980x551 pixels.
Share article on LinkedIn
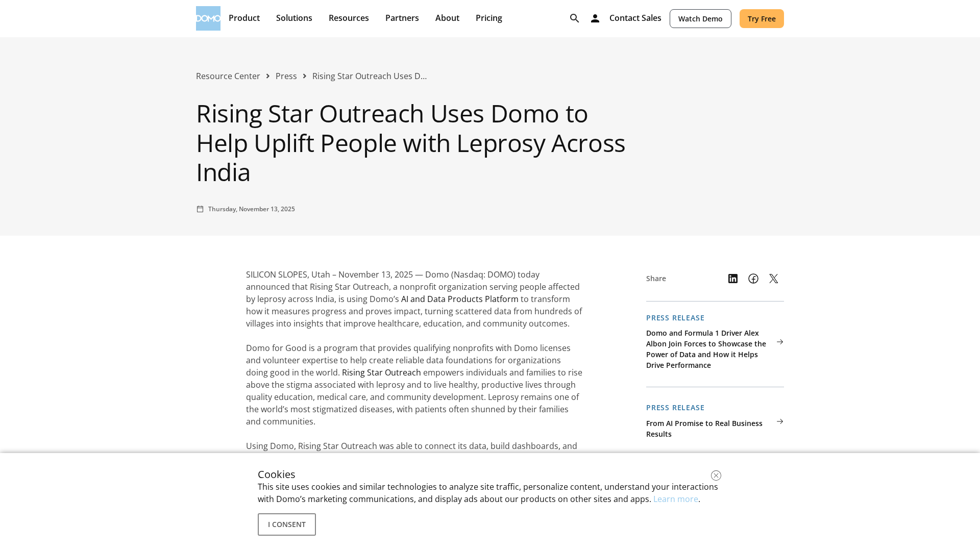tap(732, 279)
